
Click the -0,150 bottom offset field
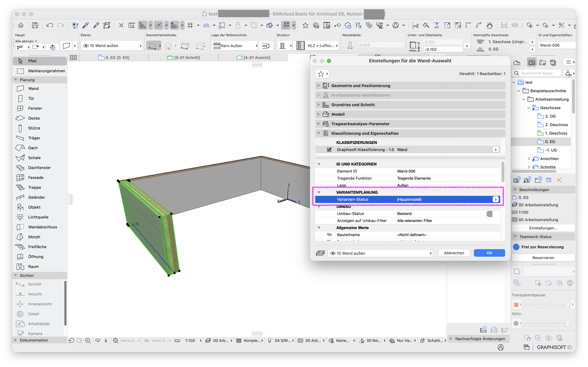[443, 49]
